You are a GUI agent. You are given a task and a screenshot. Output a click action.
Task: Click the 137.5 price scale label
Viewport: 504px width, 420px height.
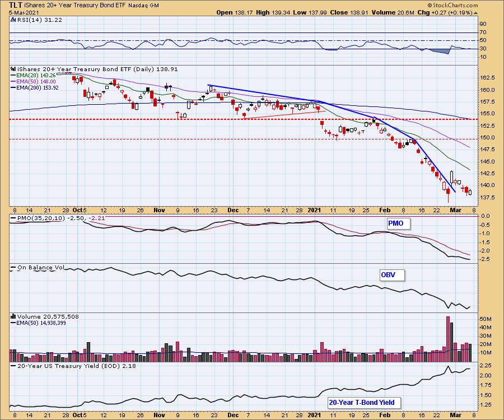(487, 197)
